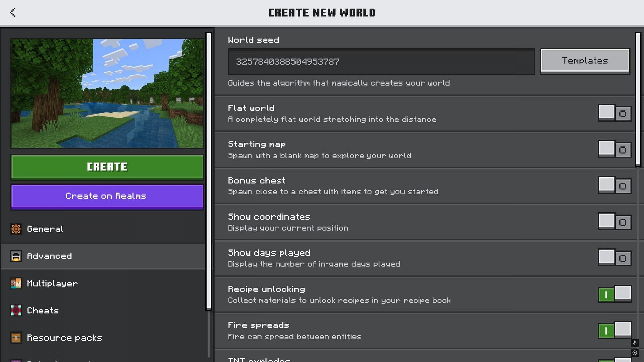Viewport: 644px width, 362px height.
Task: Open the Cheats settings panel
Action: point(43,310)
